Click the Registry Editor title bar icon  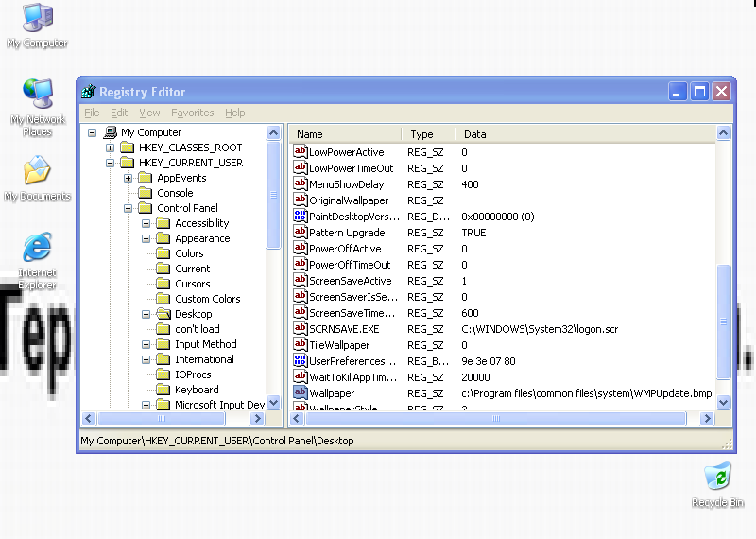click(x=89, y=91)
